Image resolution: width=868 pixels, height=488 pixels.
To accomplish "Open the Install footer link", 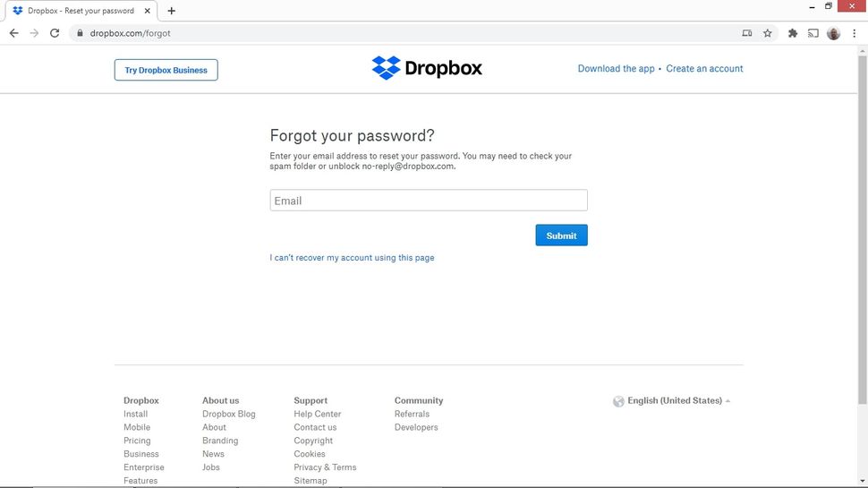I will click(136, 414).
